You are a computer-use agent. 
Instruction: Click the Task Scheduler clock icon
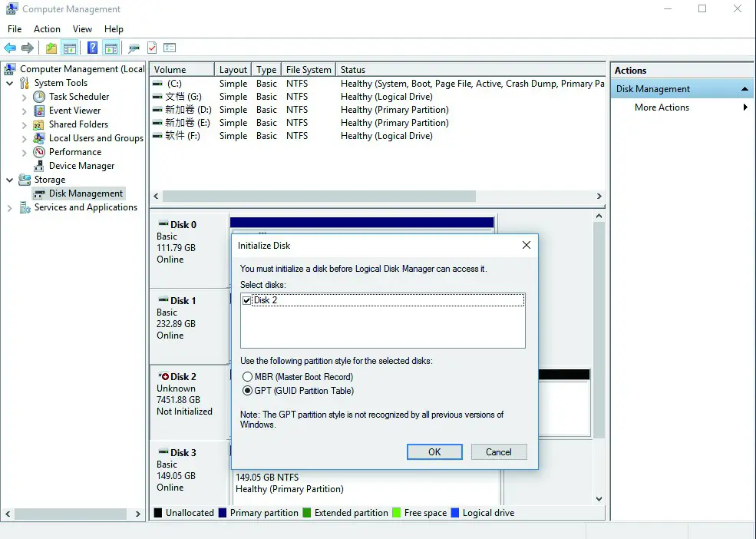tap(39, 97)
